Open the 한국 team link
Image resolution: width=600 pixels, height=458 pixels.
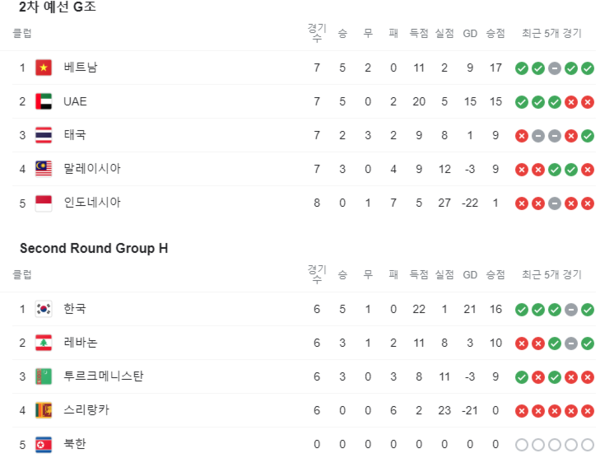tap(75, 308)
